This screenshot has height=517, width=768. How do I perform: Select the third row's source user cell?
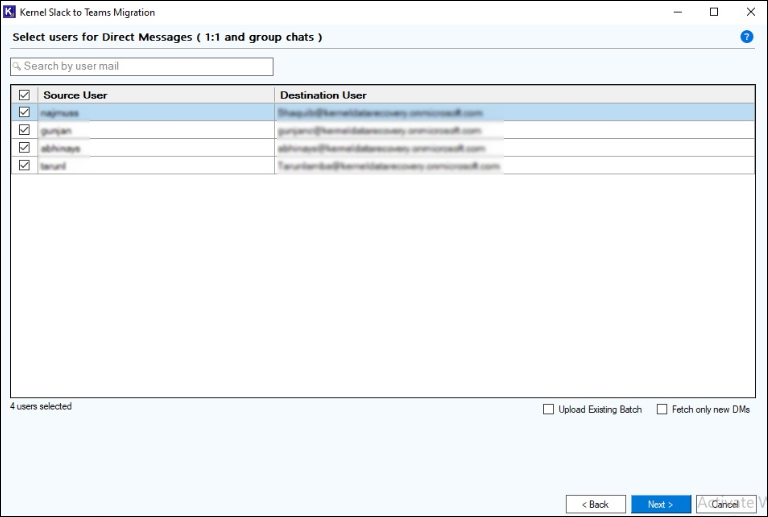tap(156, 148)
